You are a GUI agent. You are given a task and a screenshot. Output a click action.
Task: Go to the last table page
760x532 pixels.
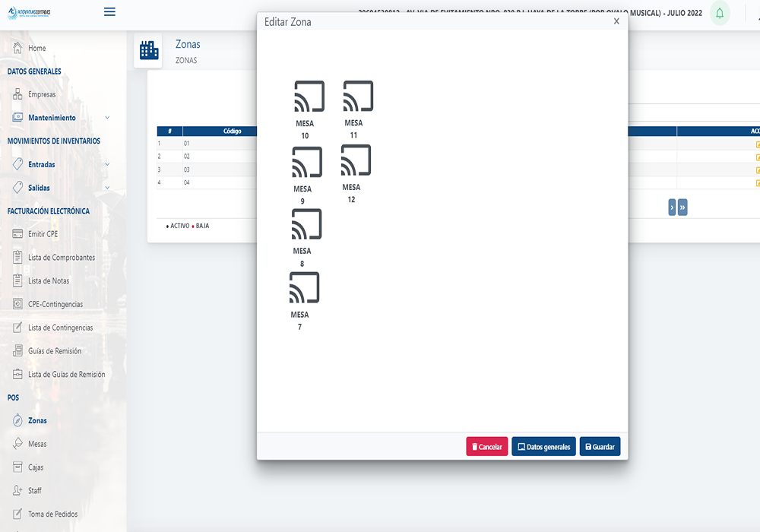pos(682,207)
